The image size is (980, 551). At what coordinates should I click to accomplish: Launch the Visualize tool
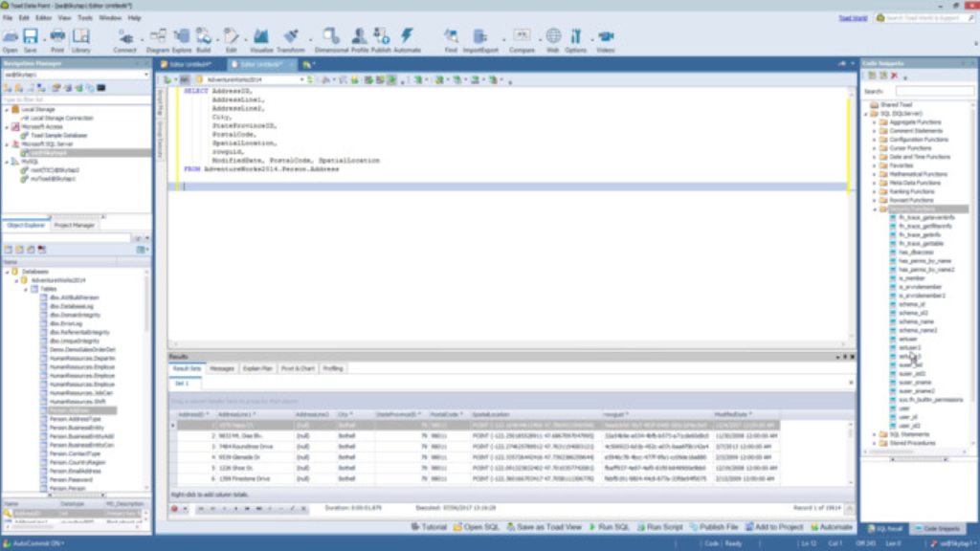click(261, 37)
